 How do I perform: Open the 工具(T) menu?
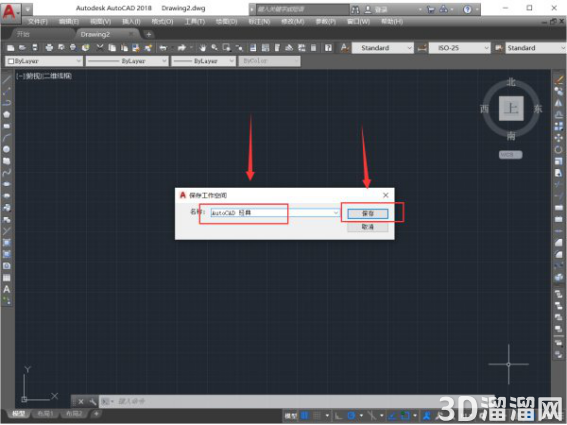pos(195,22)
